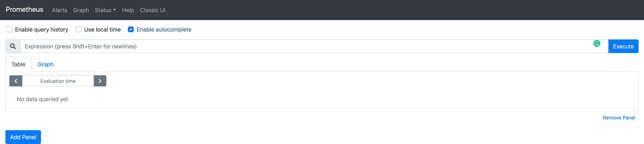Navigate to the Graph menu item
The height and width of the screenshot is (144, 644).
tap(81, 10)
